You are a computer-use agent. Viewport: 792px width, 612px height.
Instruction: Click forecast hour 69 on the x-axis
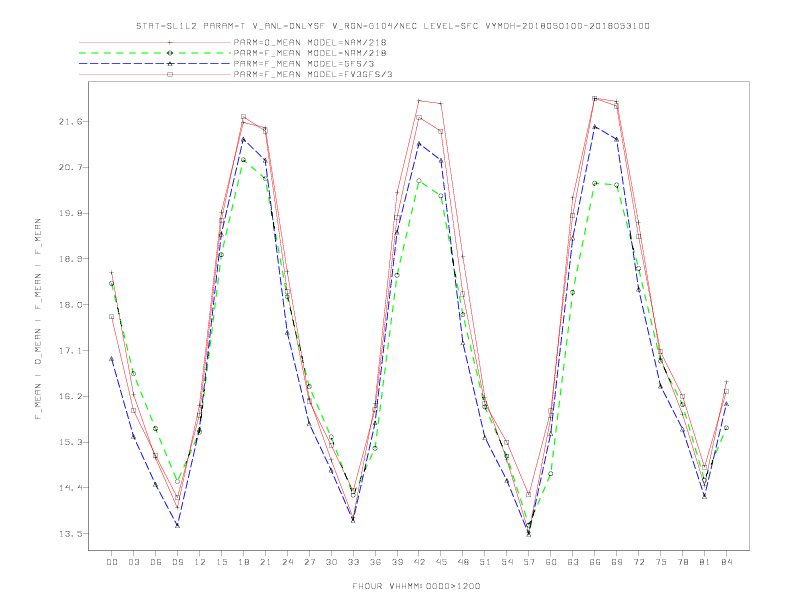[617, 562]
